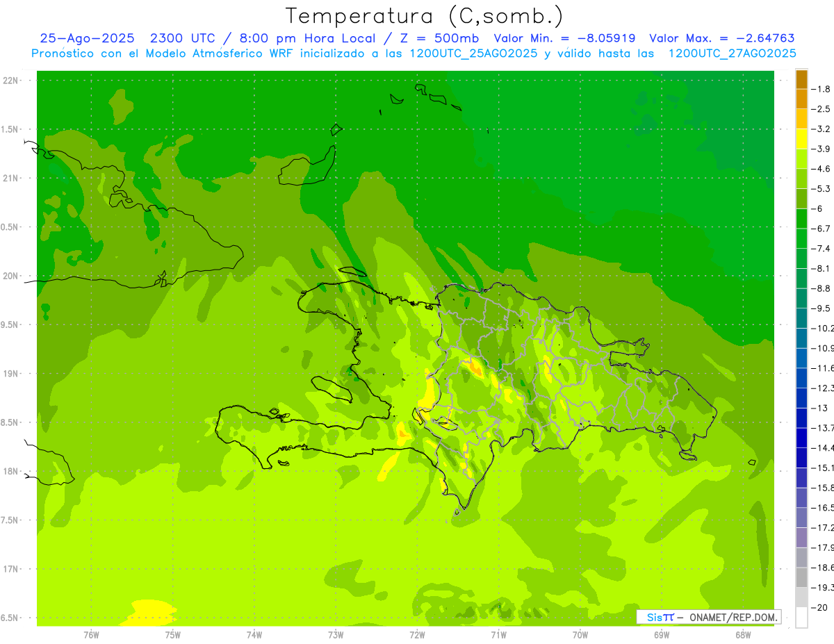Select the "71W" longitude axis label
Image resolution: width=834 pixels, height=644 pixels.
tap(498, 635)
